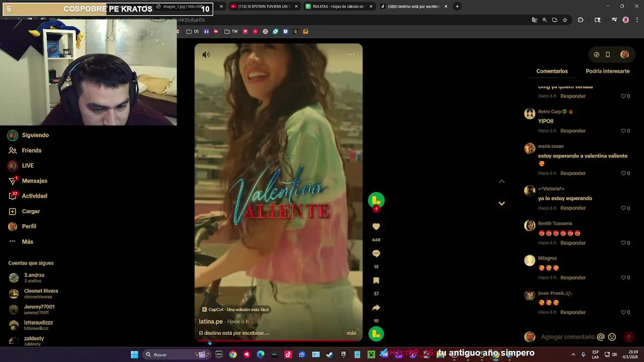Open the get app phone icon
Screen dimensions: 644x362
[608, 54]
